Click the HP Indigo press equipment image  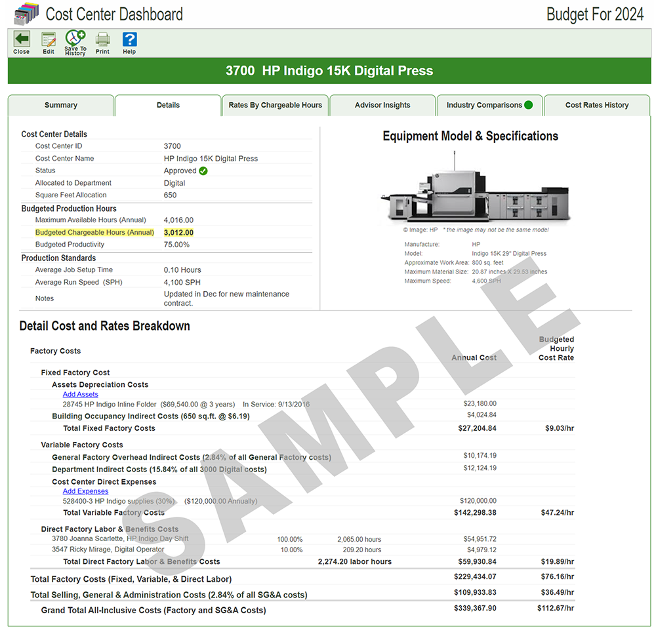click(x=476, y=190)
